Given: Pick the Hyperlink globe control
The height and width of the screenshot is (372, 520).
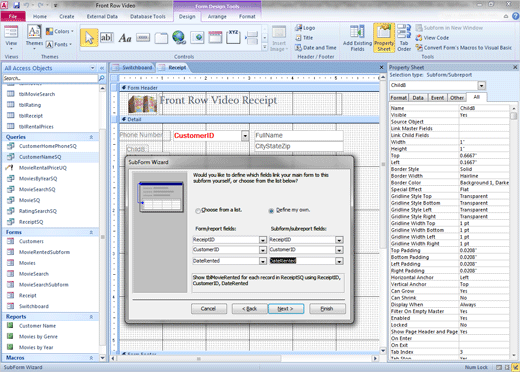Looking at the screenshot, I should [x=179, y=37].
